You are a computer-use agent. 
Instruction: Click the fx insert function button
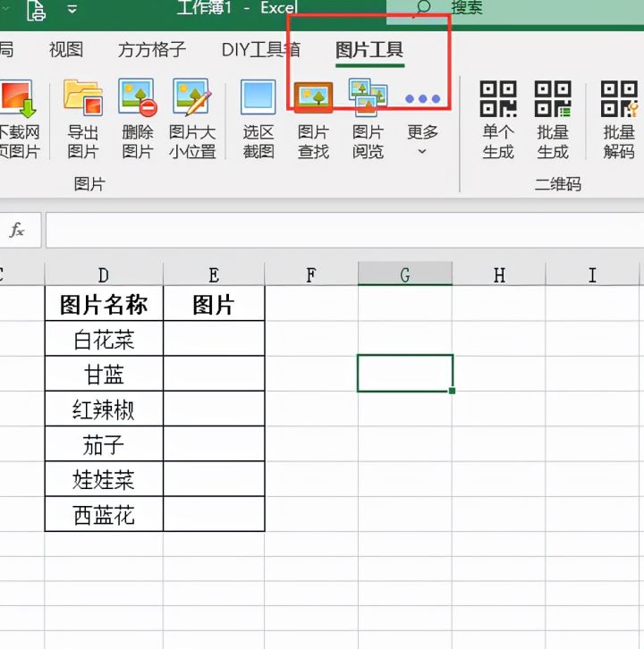(x=17, y=230)
